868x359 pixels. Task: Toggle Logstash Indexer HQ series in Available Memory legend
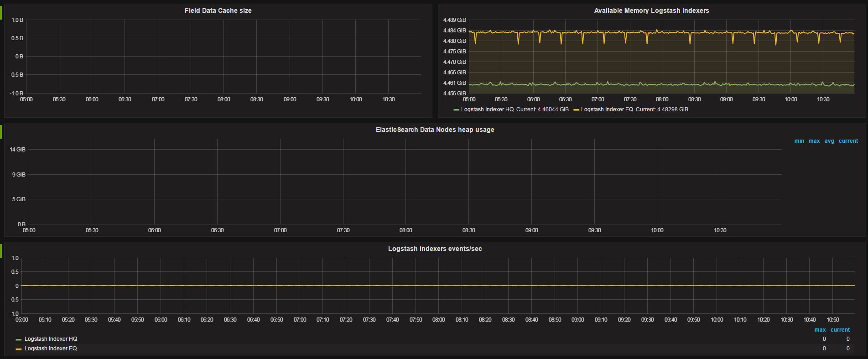[487, 109]
